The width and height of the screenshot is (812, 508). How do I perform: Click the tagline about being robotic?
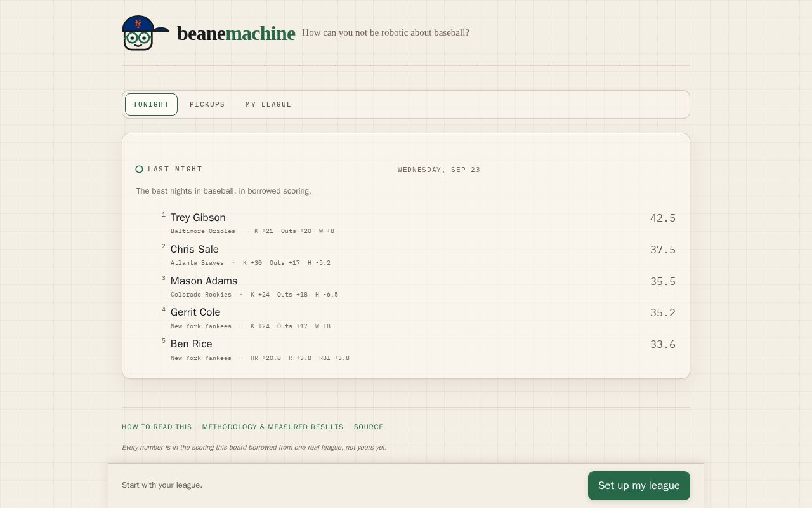tap(386, 32)
